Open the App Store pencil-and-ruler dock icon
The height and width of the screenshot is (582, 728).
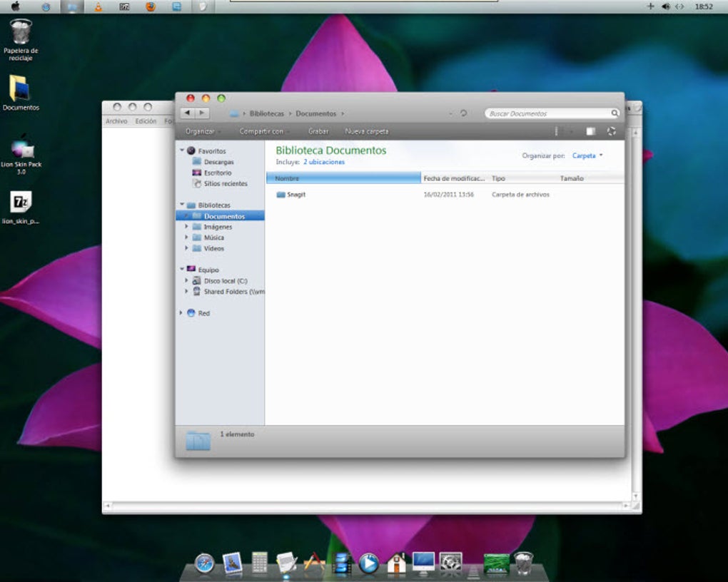point(314,563)
